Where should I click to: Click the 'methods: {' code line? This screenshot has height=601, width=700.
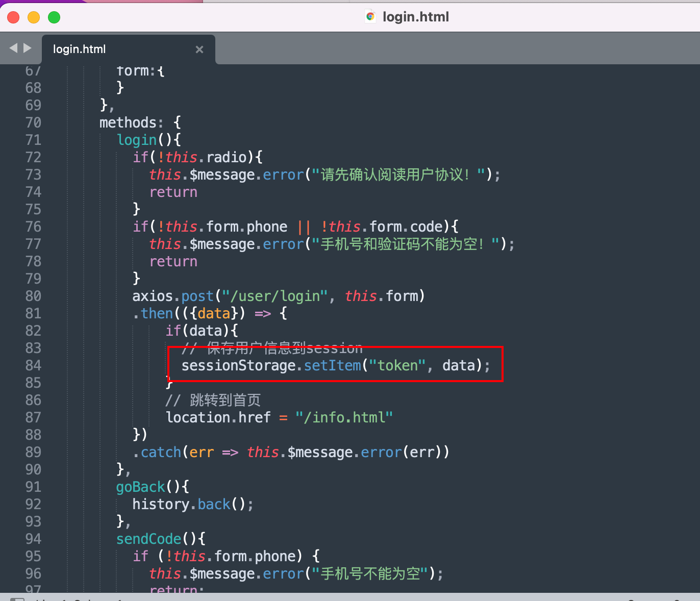point(140,122)
